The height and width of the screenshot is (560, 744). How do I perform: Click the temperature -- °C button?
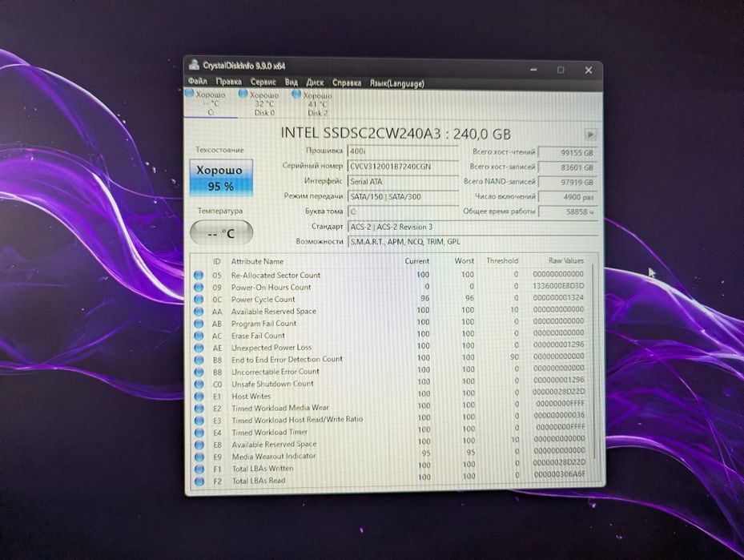[221, 233]
